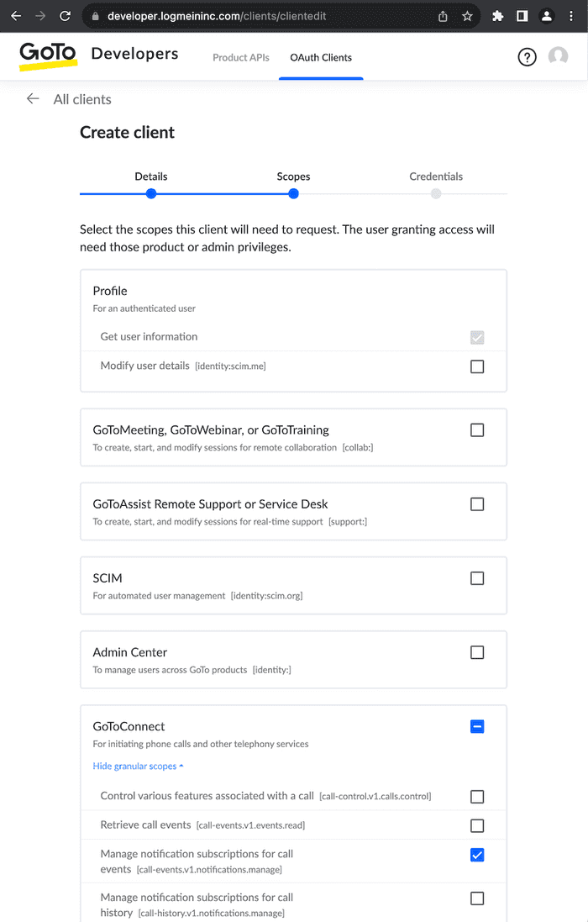Open the Chrome three-dot menu

[x=571, y=15]
